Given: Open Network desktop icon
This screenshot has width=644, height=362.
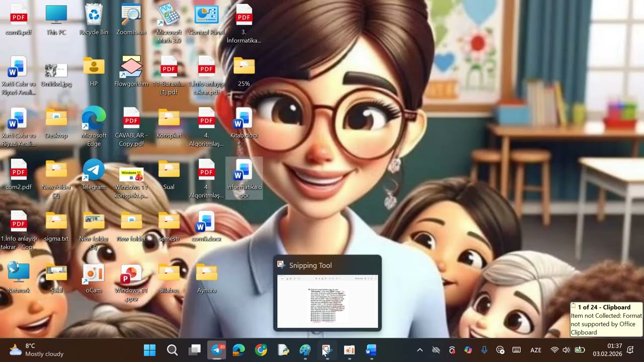Looking at the screenshot, I should tap(19, 278).
